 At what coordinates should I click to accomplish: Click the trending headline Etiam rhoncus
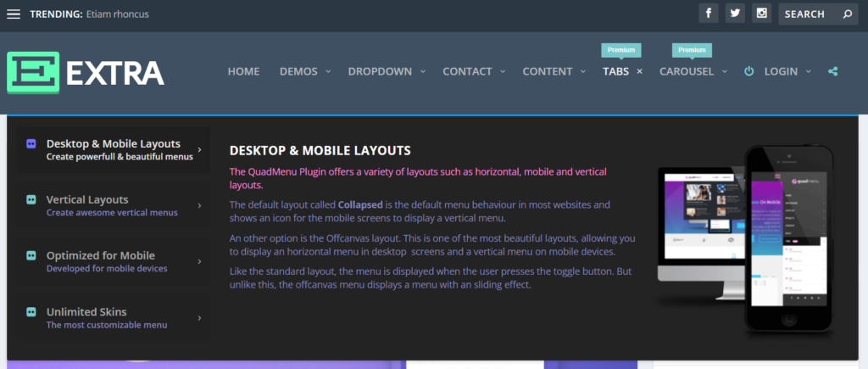(x=117, y=14)
